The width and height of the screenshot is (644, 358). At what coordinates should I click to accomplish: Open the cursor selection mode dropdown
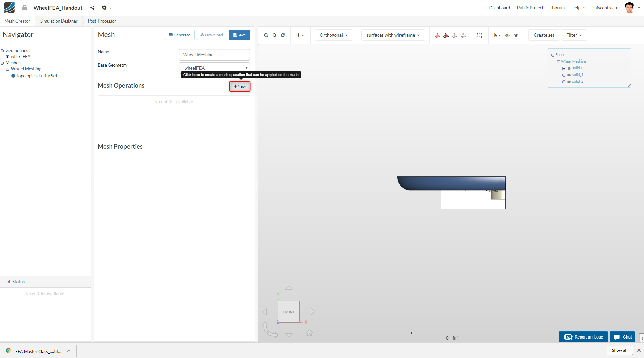(497, 35)
